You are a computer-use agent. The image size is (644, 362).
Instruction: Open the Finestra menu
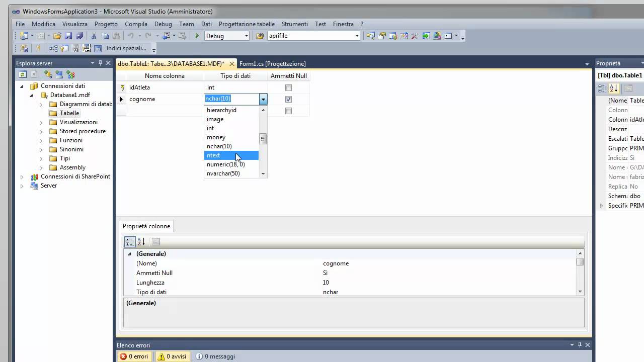click(343, 24)
